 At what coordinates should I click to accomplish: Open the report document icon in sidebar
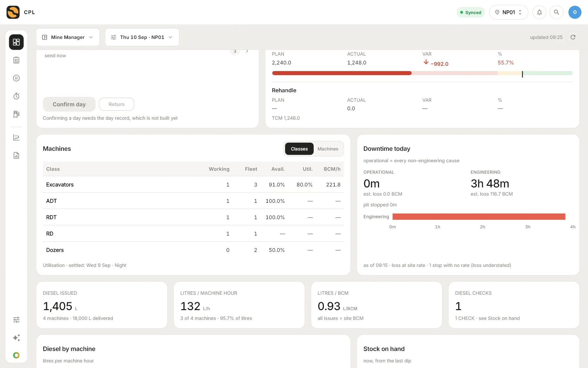click(x=16, y=155)
